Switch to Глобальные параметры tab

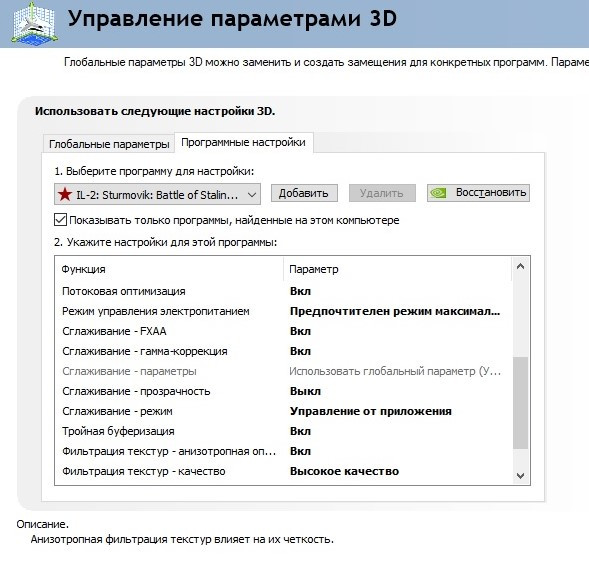pyautogui.click(x=109, y=144)
